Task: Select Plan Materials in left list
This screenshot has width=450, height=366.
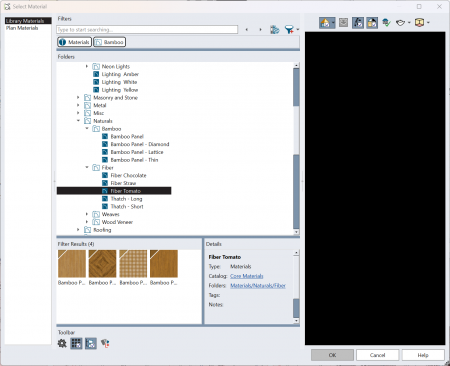Action: (22, 28)
